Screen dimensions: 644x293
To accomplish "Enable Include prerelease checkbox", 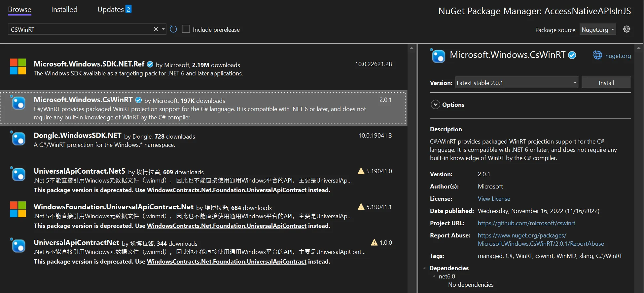I will [186, 29].
